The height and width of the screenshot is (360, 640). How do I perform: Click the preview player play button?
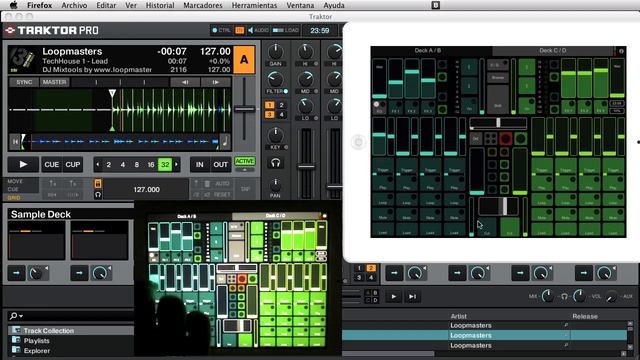(393, 296)
